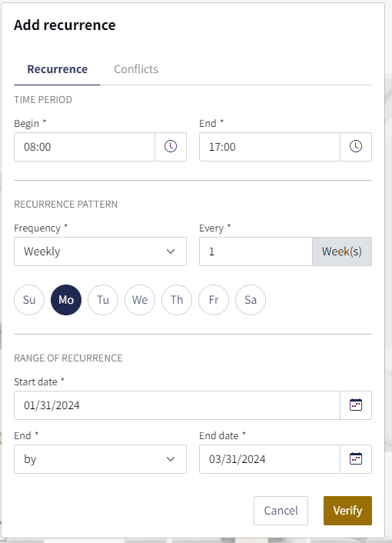Click the End date field 03/31/2024
The height and width of the screenshot is (543, 392).
click(270, 459)
